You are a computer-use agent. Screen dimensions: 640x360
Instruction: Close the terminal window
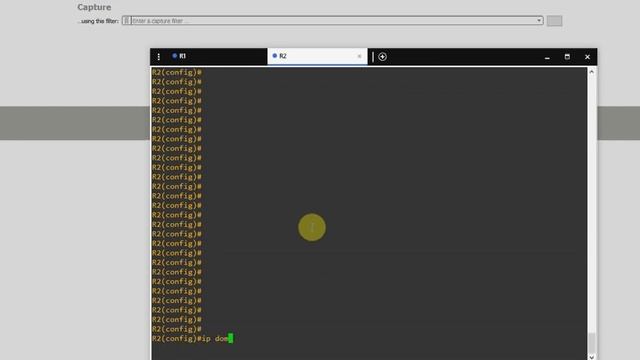[587, 57]
